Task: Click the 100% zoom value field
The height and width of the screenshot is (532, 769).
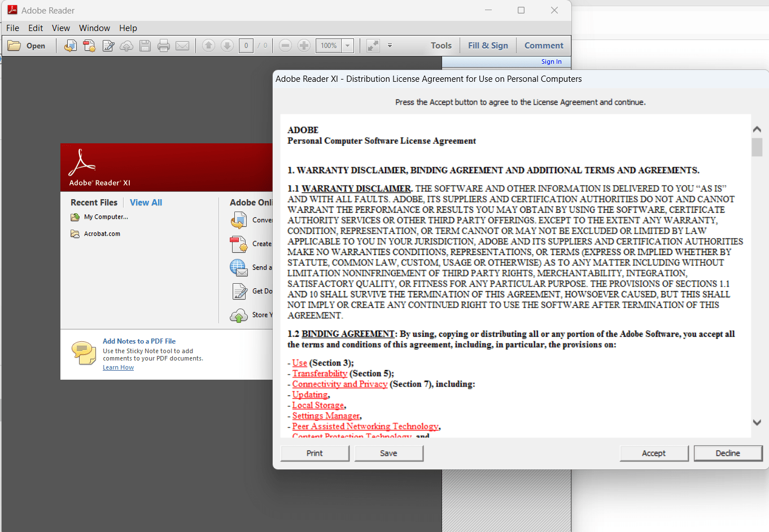Action: (x=329, y=46)
